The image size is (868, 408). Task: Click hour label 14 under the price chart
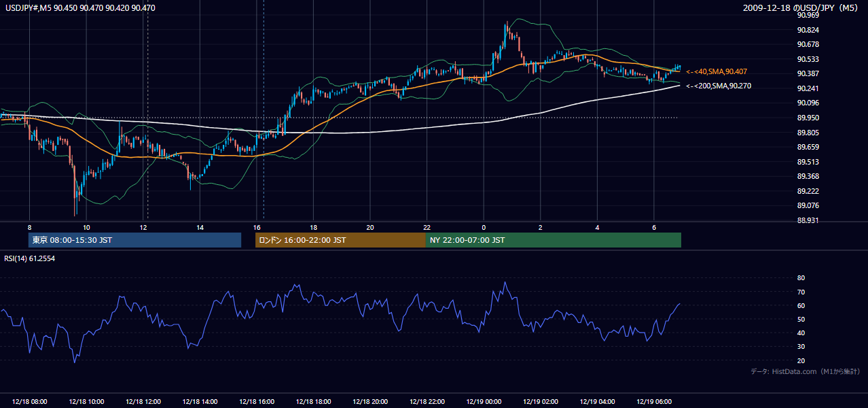pyautogui.click(x=200, y=227)
